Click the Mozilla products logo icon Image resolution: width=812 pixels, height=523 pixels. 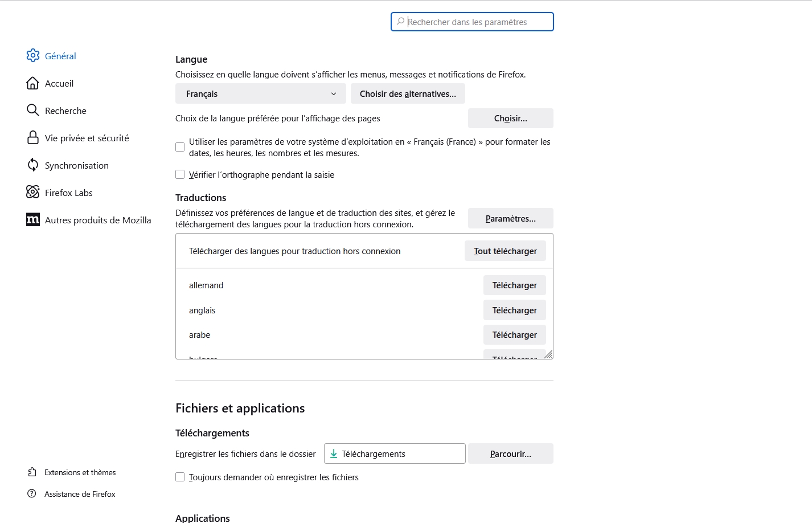[33, 220]
